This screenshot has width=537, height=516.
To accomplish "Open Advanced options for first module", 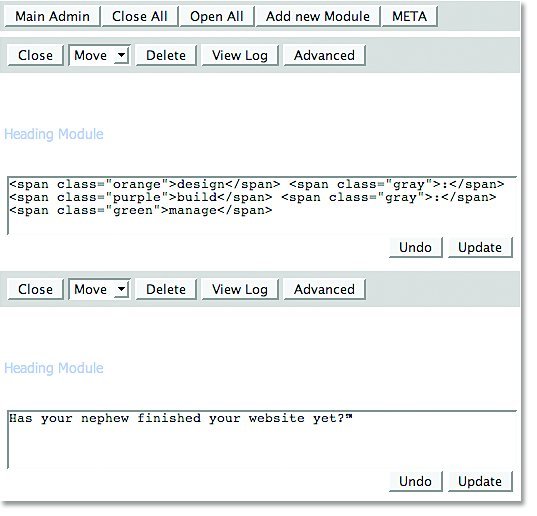I will [324, 55].
